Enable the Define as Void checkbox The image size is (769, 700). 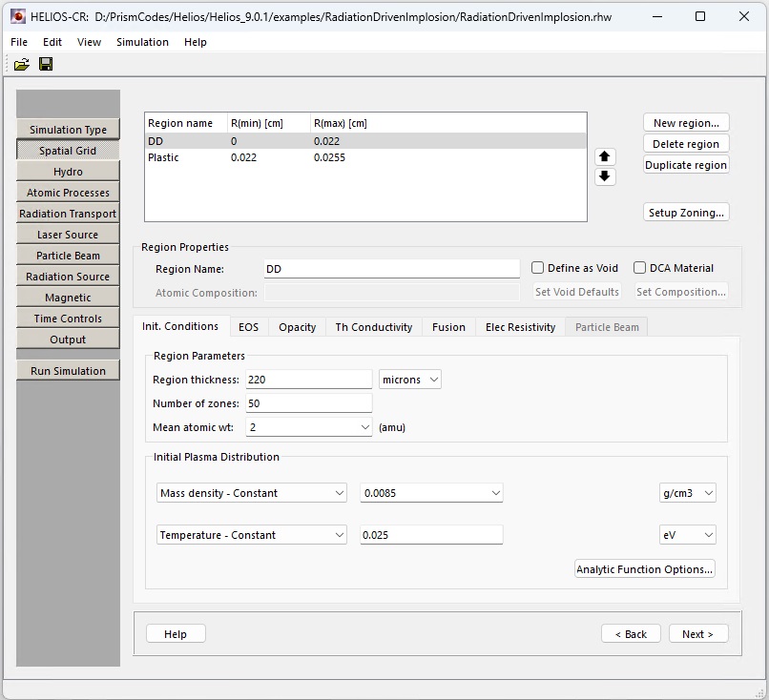pos(538,268)
